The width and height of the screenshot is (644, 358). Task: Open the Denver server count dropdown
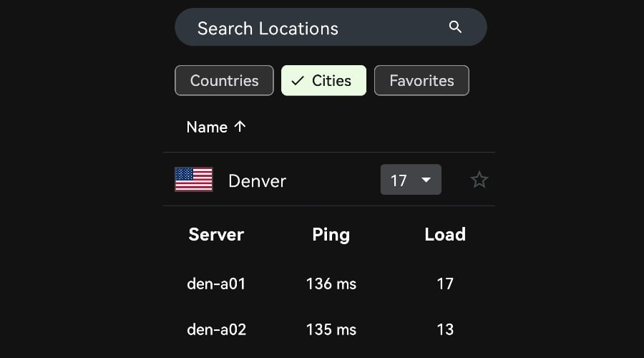[410, 180]
